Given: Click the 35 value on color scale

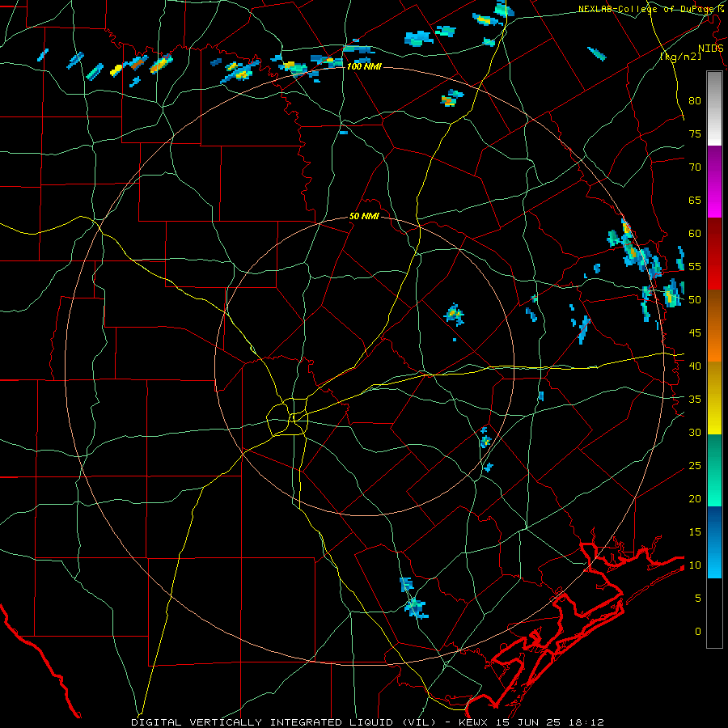Looking at the screenshot, I should click(x=695, y=399).
